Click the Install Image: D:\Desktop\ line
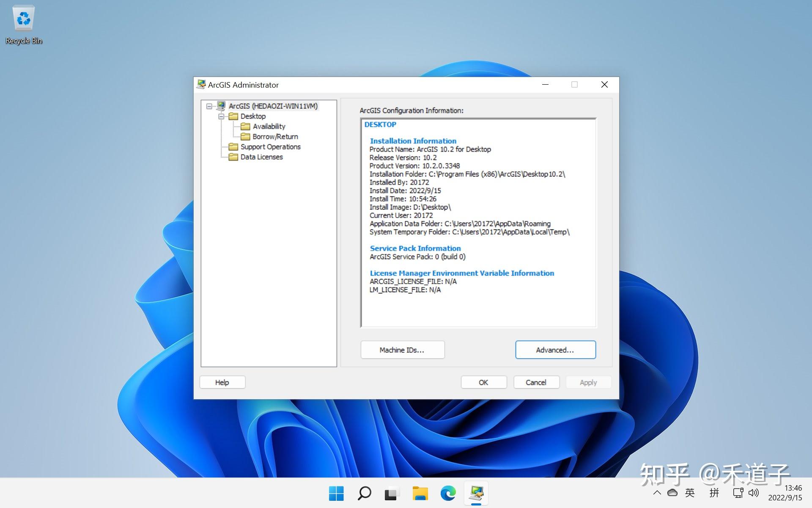 pyautogui.click(x=410, y=207)
